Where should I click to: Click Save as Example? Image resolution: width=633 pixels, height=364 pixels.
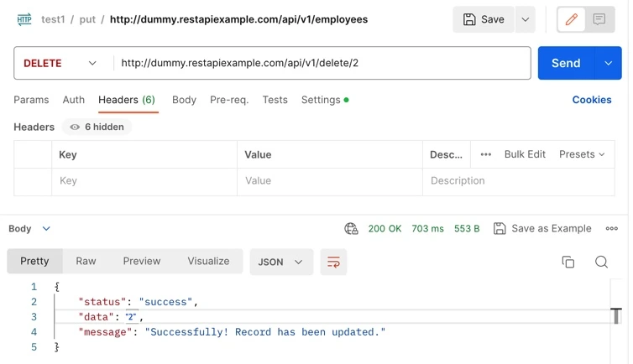coord(542,228)
